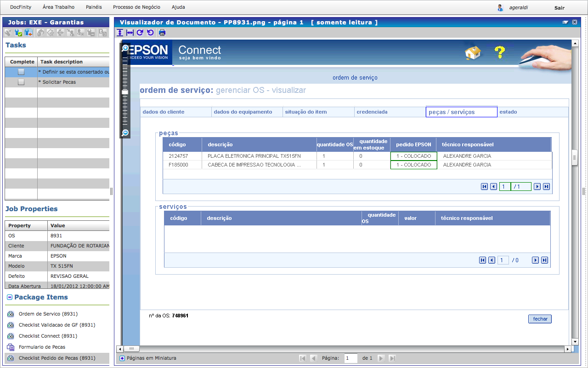Viewport: 588px width, 368px height.
Task: Click the fit-to-height icon in viewer toolbar
Action: click(x=120, y=33)
